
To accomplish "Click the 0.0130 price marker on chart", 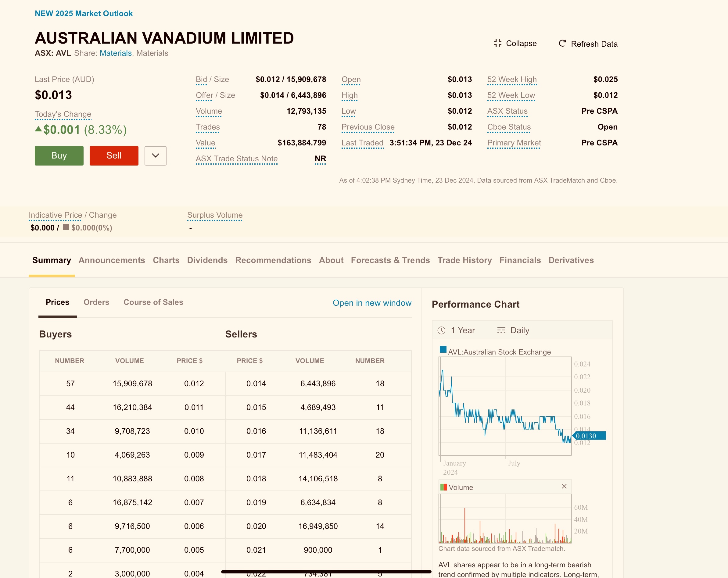I will click(x=589, y=436).
